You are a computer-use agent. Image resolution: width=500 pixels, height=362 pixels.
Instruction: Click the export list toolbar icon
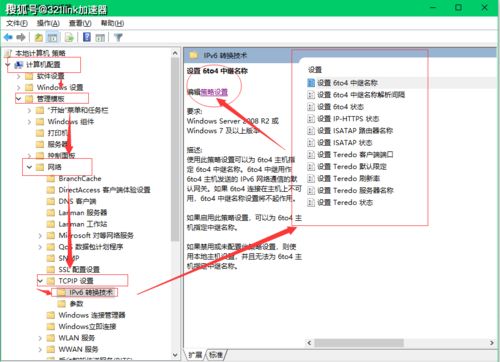pos(69,37)
